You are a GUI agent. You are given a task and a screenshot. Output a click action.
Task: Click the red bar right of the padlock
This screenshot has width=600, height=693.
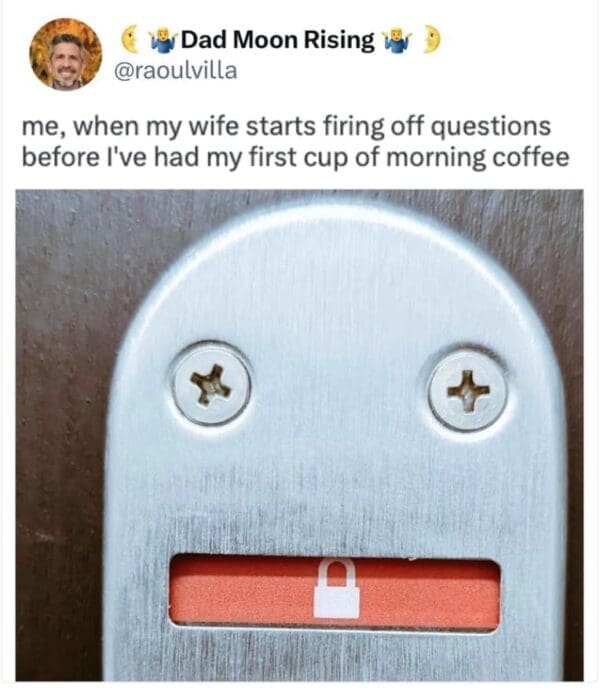coord(429,594)
